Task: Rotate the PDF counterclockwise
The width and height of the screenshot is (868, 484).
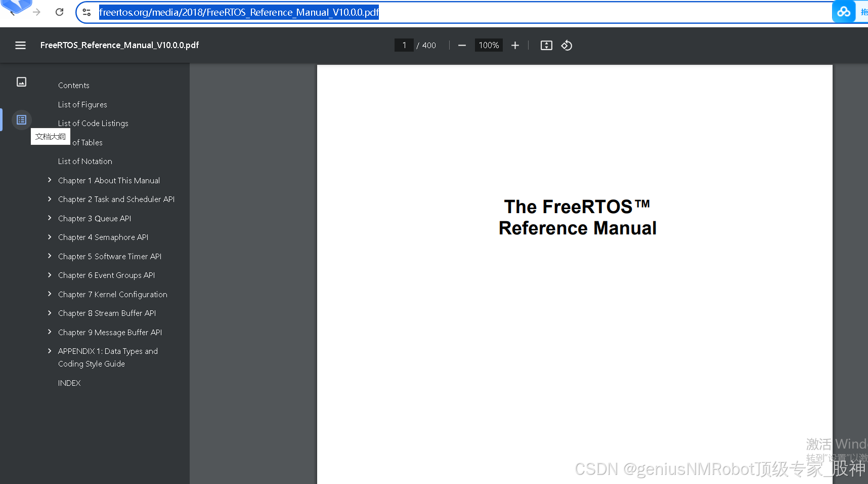Action: click(567, 45)
